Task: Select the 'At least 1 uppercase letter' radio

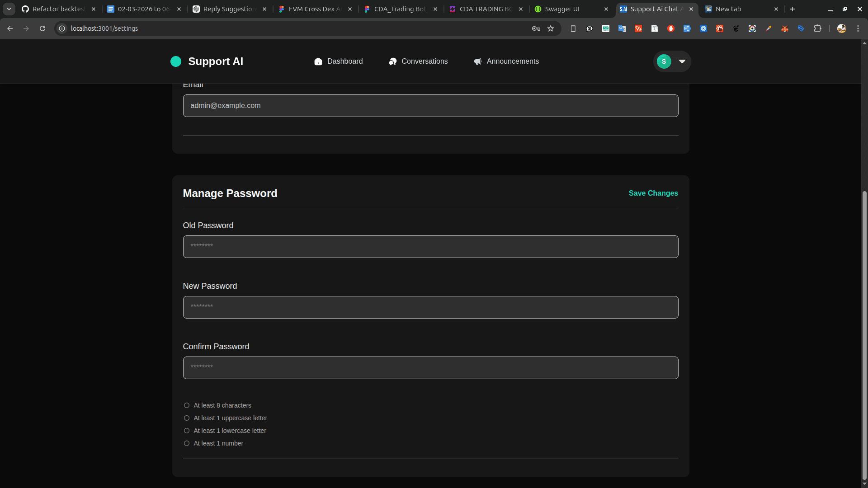Action: 186,418
